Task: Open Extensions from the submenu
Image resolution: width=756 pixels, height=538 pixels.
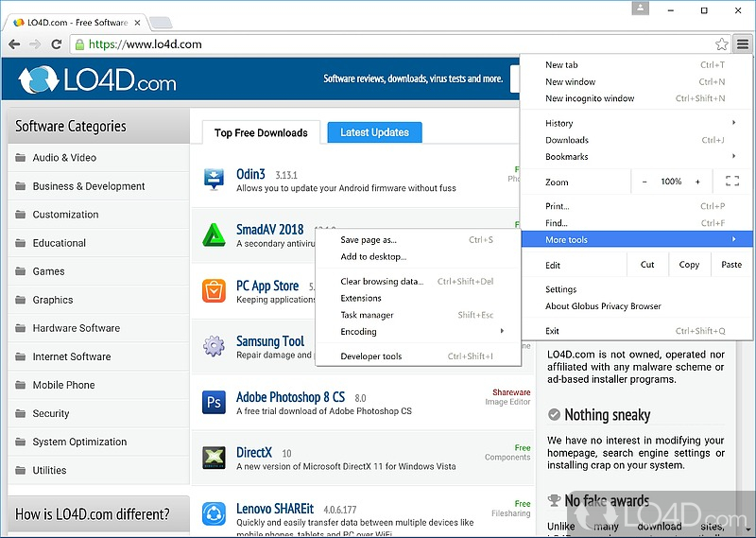Action: coord(418,298)
